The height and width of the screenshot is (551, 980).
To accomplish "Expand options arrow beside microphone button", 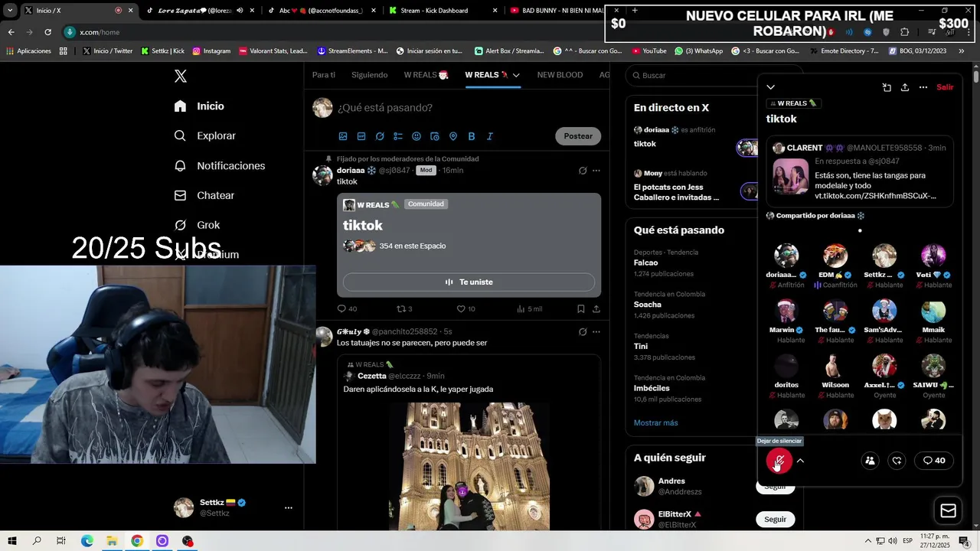I will tap(800, 461).
